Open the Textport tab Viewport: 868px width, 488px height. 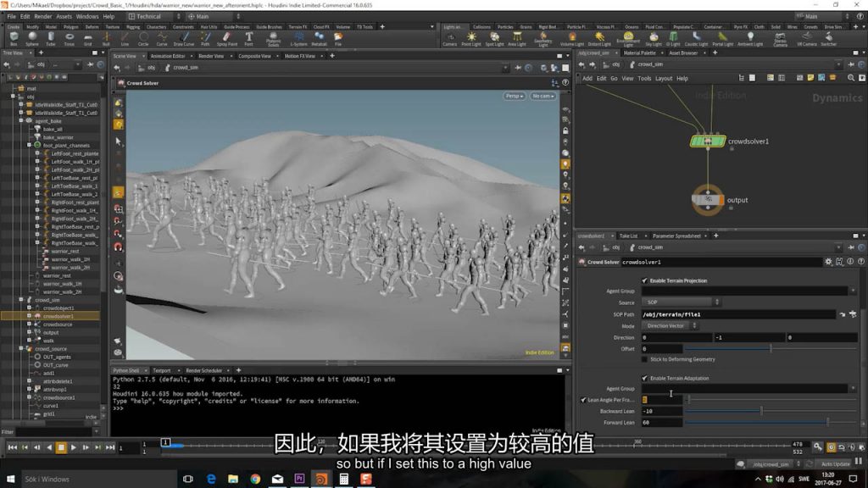(162, 371)
